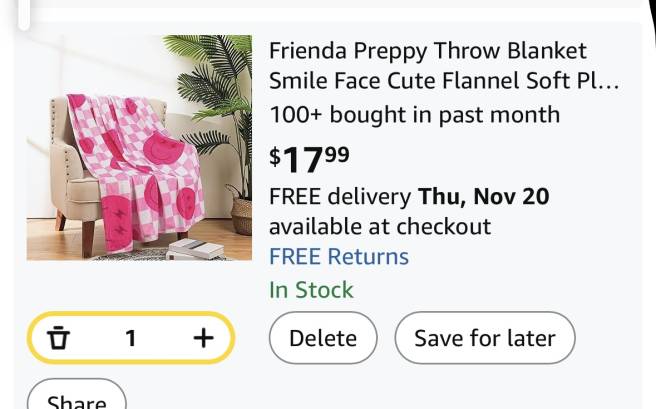Screen dimensions: 656x409
Task: Open the FREE Returns link
Action: 338,256
